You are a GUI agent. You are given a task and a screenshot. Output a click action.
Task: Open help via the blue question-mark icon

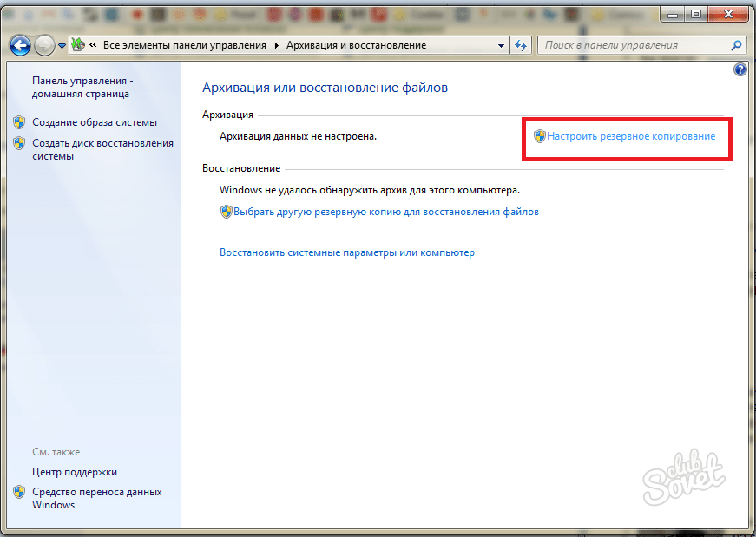(x=740, y=69)
